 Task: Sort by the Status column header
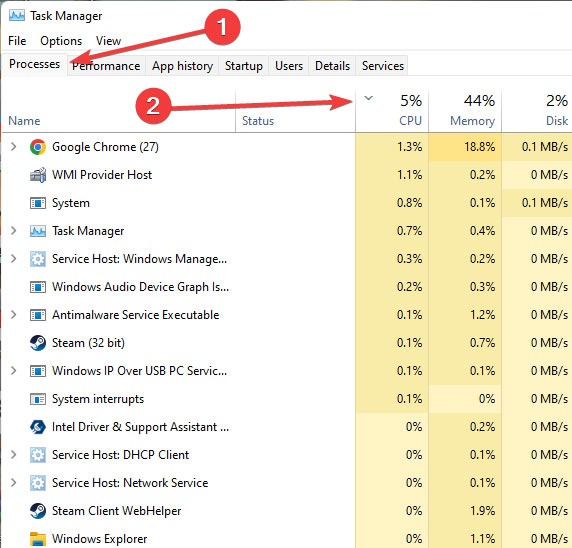295,111
